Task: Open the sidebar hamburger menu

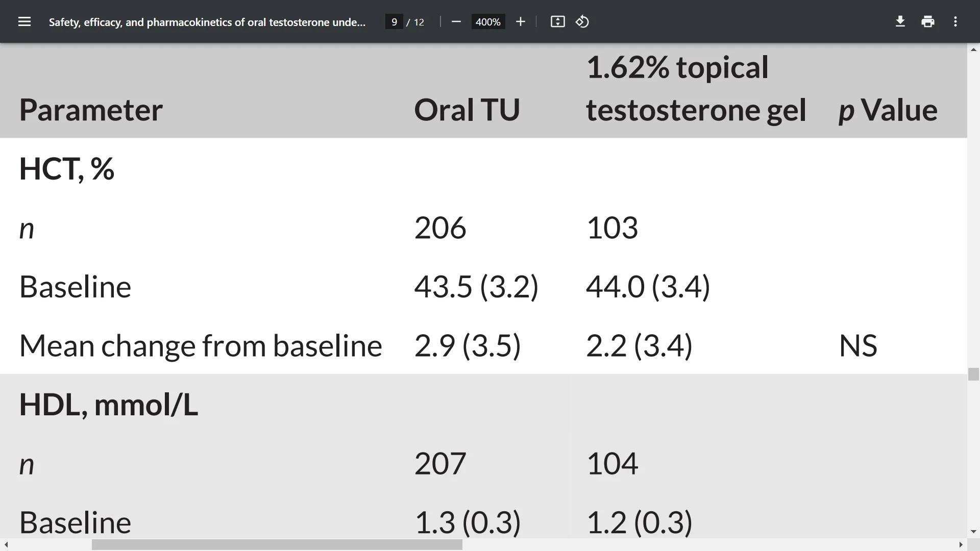Action: click(x=24, y=22)
